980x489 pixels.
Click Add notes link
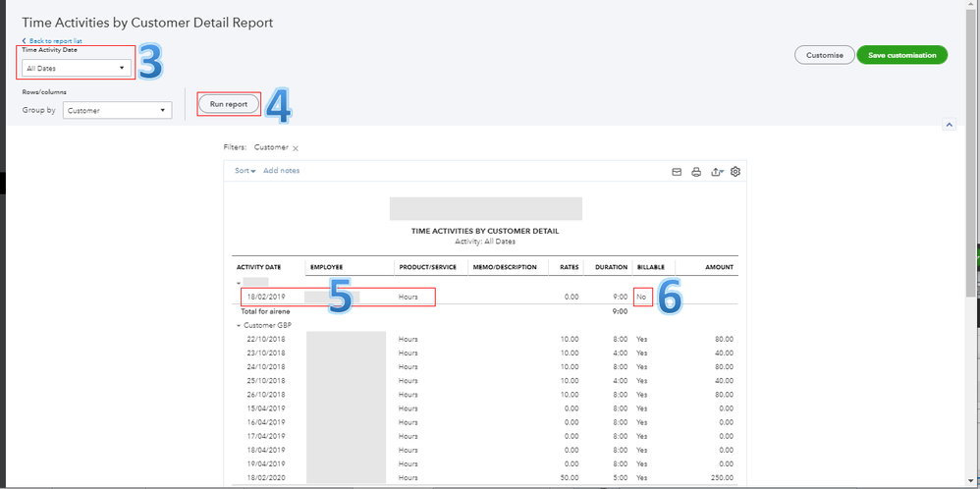[281, 171]
